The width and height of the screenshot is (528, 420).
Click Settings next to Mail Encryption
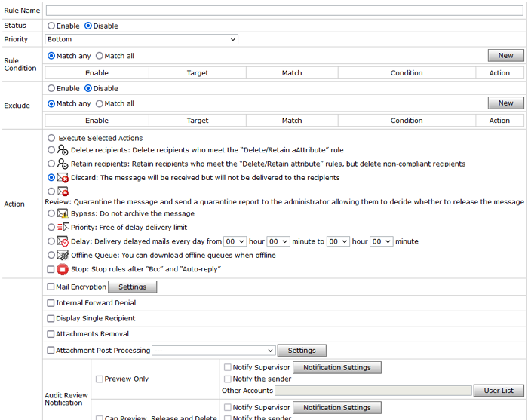pyautogui.click(x=133, y=287)
